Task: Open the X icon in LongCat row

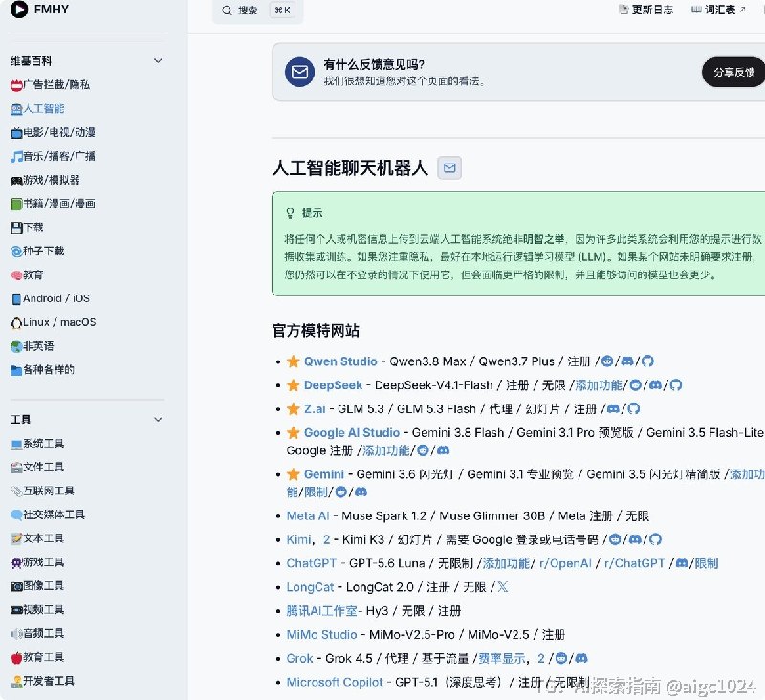Action: [503, 587]
